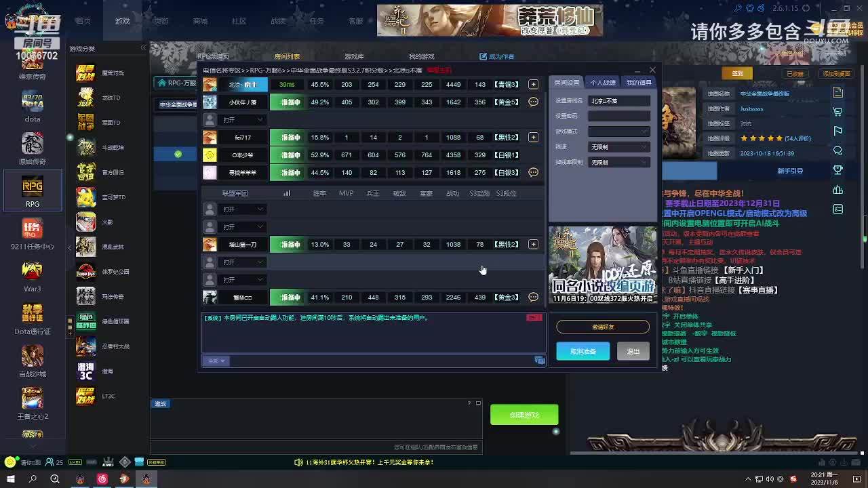The width and height of the screenshot is (868, 488).
Task: Click the green 创建游戏 button
Action: click(524, 415)
